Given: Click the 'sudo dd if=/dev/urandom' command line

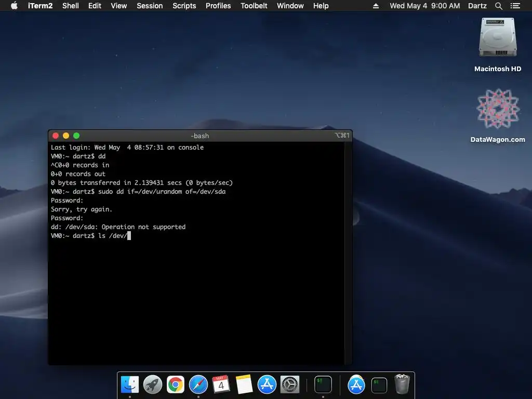Looking at the screenshot, I should point(138,191).
